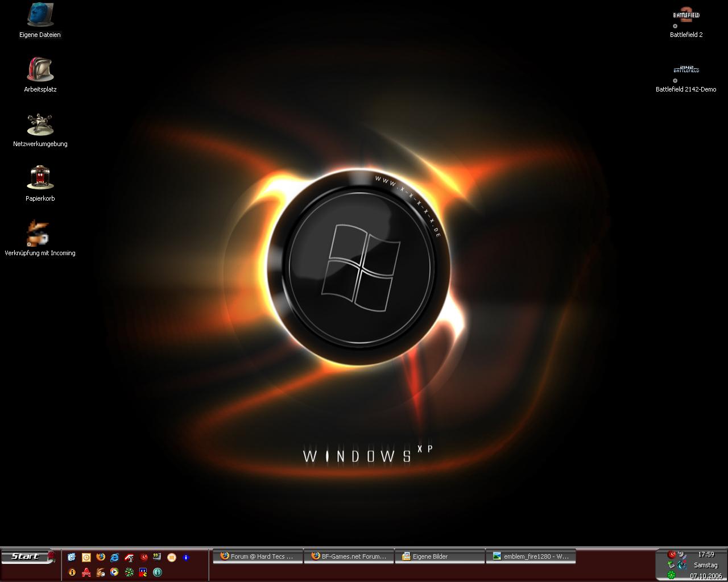Viewport: 728px width, 582px height.
Task: Switch to Eigene Bilder taskbar window
Action: coord(440,556)
